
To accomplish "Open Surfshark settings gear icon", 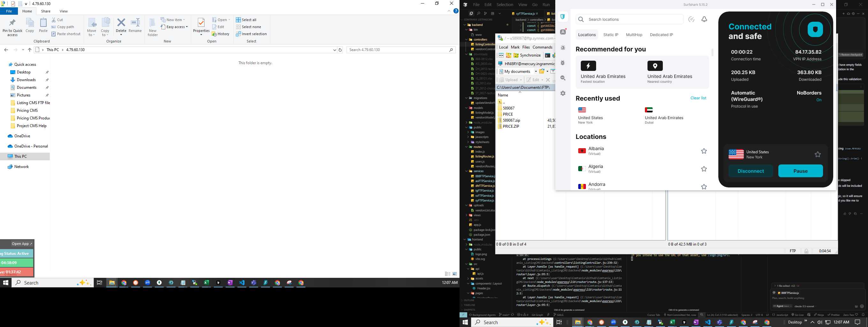I will click(x=563, y=93).
